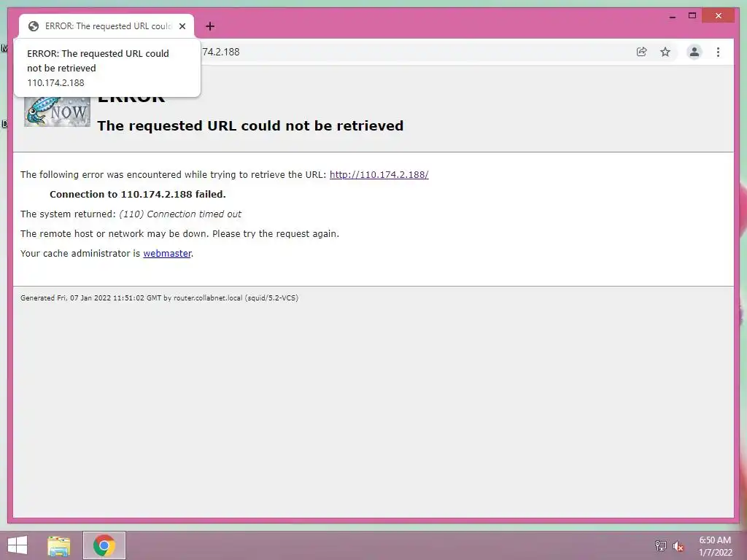Minimize the Chrome window
747x560 pixels.
click(672, 16)
